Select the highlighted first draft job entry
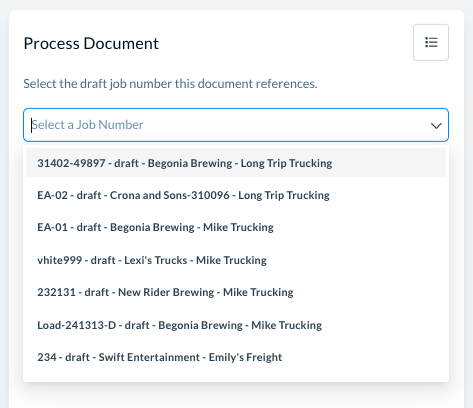 coord(236,163)
